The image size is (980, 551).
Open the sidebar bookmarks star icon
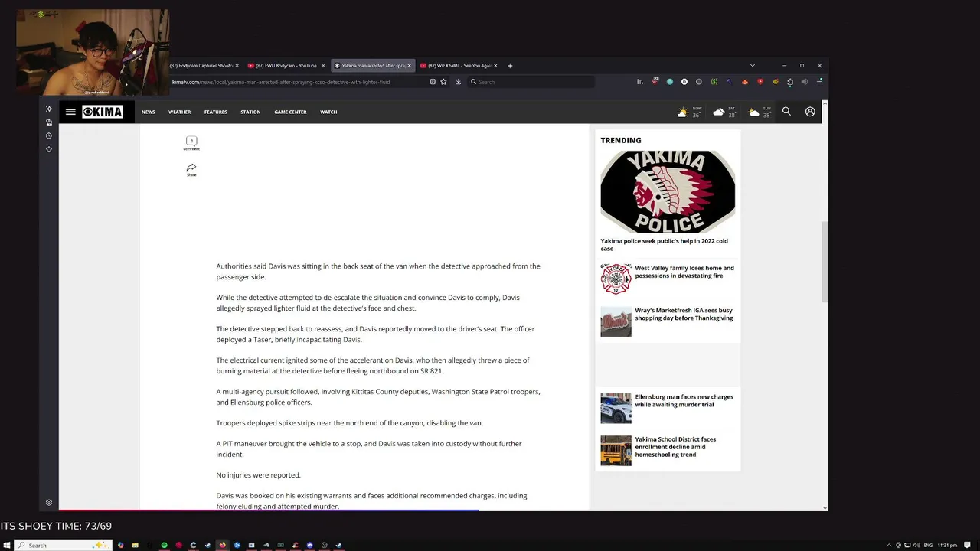(x=49, y=149)
